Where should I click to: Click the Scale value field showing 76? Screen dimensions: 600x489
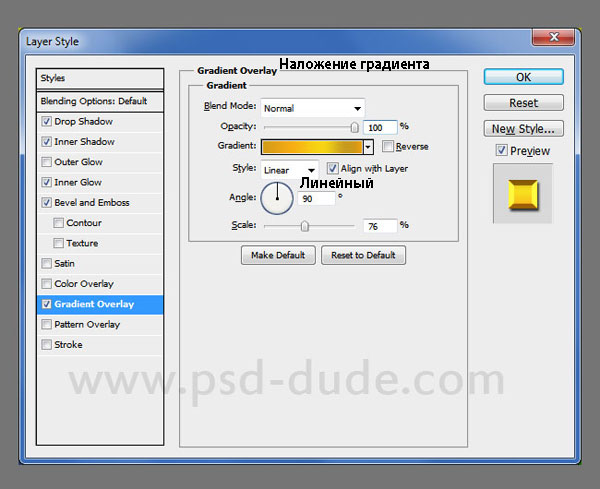coord(380,226)
